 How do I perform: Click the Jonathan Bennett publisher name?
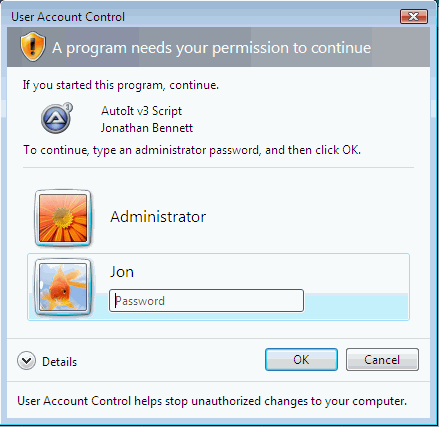coord(147,128)
